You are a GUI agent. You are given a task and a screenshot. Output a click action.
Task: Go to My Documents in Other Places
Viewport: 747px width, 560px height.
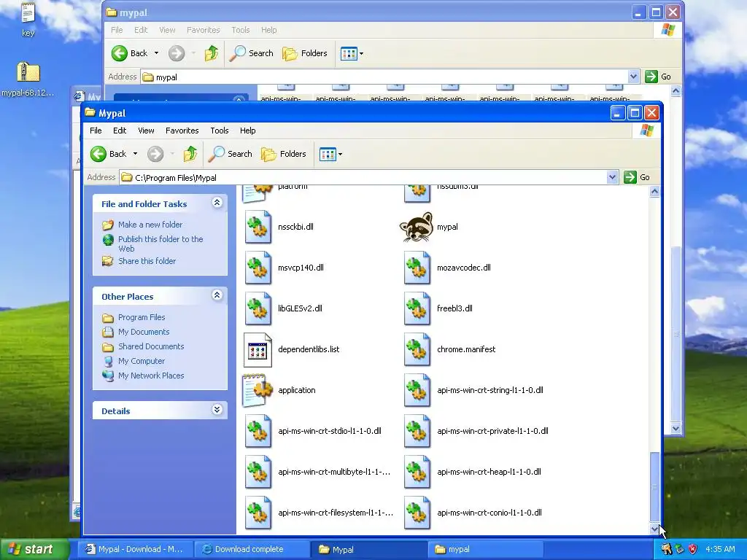click(144, 332)
